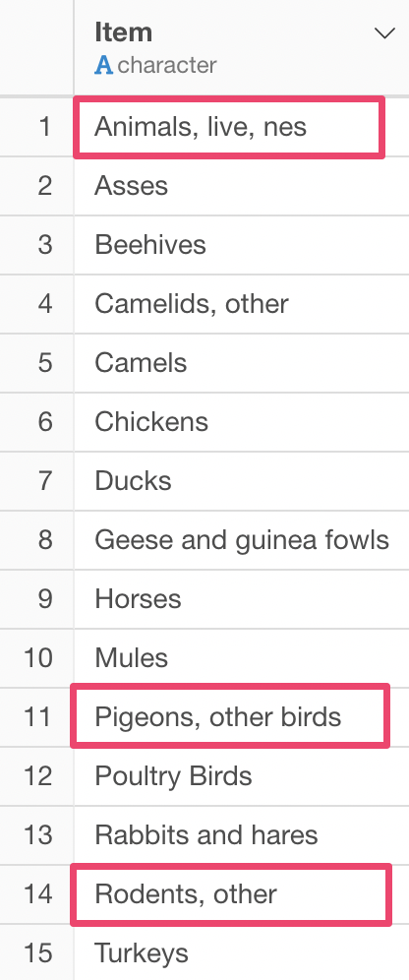The height and width of the screenshot is (980, 409).
Task: Click the Asses cell
Action: pos(242,186)
